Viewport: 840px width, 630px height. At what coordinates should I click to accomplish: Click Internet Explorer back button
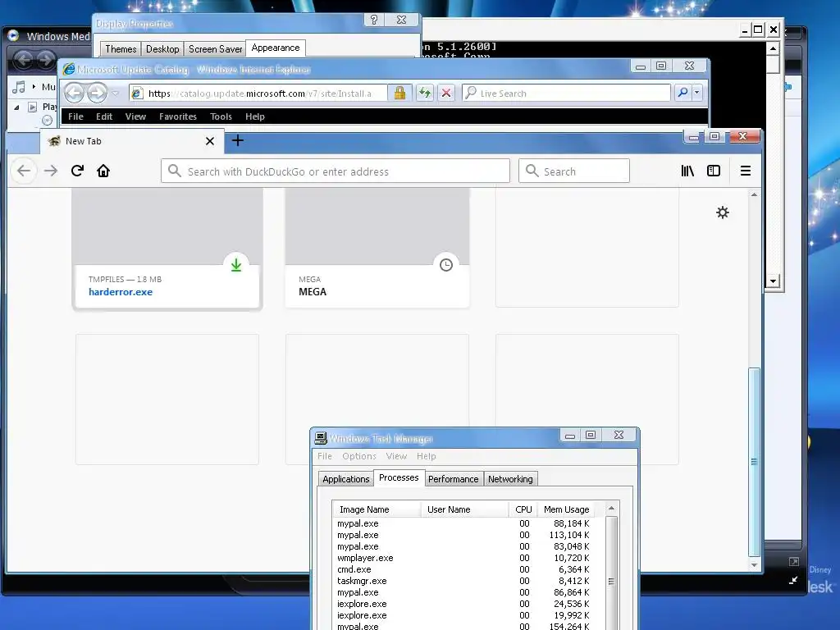click(75, 94)
